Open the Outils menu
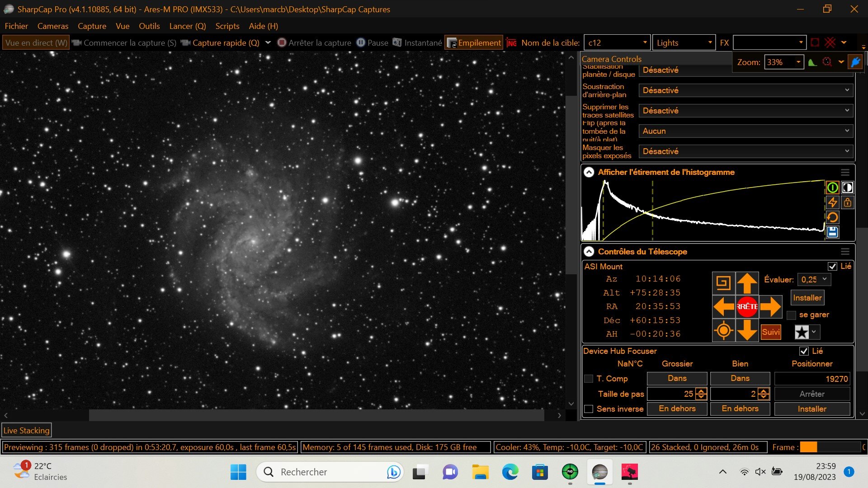The image size is (868, 488). click(x=149, y=26)
